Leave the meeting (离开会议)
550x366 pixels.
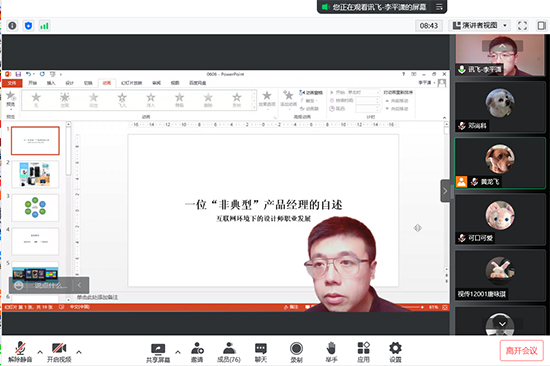pyautogui.click(x=522, y=351)
